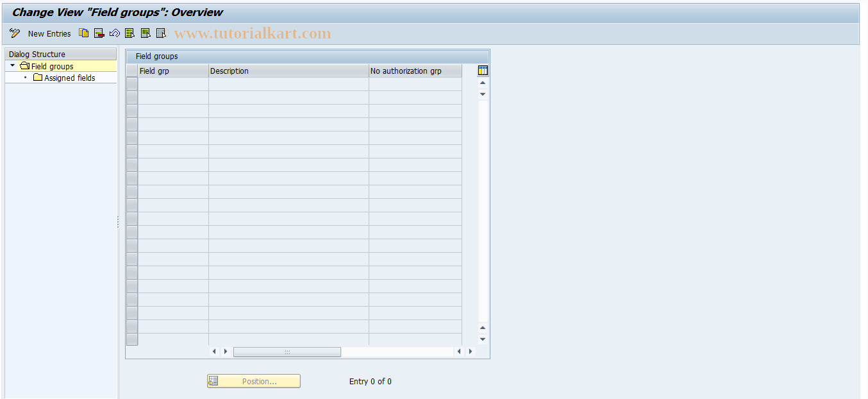Viewport: 868px width, 399px height.
Task: Click the Deselect All icon
Action: [161, 33]
